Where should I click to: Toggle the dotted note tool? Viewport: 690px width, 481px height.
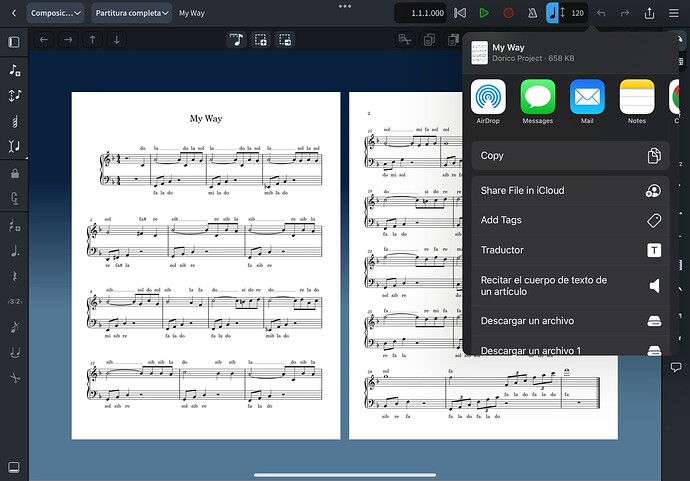click(15, 251)
